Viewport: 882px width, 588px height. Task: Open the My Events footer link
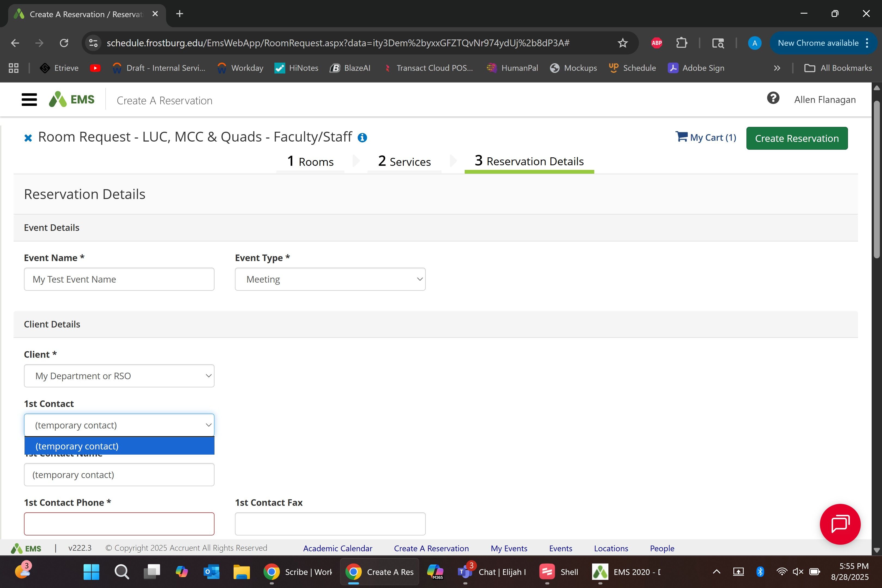pos(509,548)
